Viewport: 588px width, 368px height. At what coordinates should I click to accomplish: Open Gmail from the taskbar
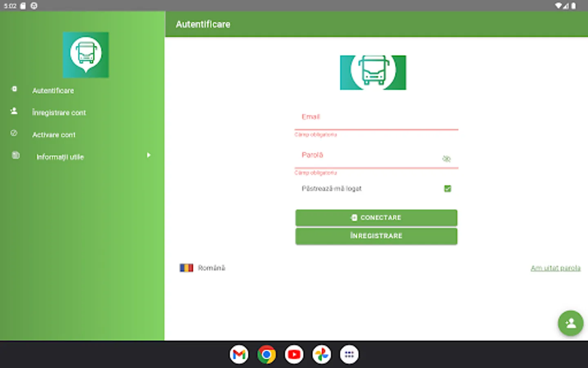coord(239,354)
